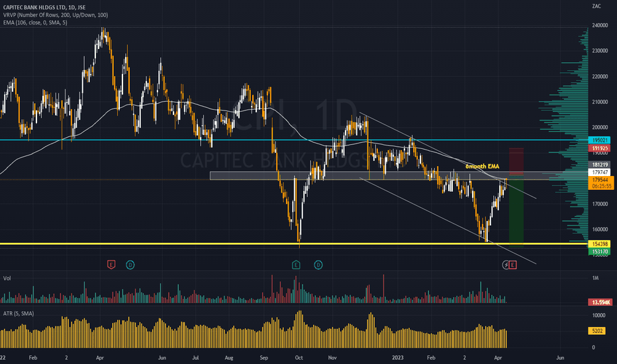Click the Jul time axis label
The image size is (617, 364).
(195, 357)
